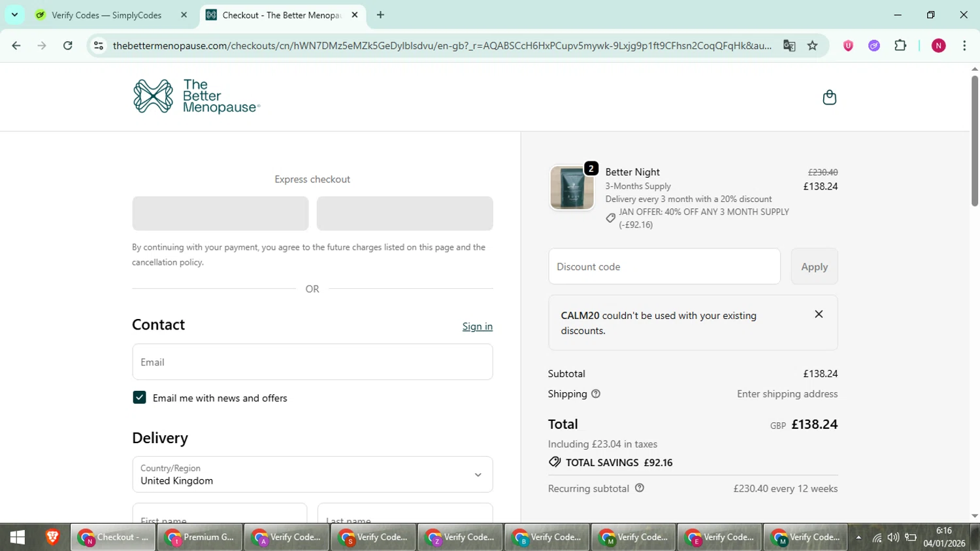Image resolution: width=980 pixels, height=551 pixels.
Task: Open the battery status tray icon
Action: click(911, 538)
